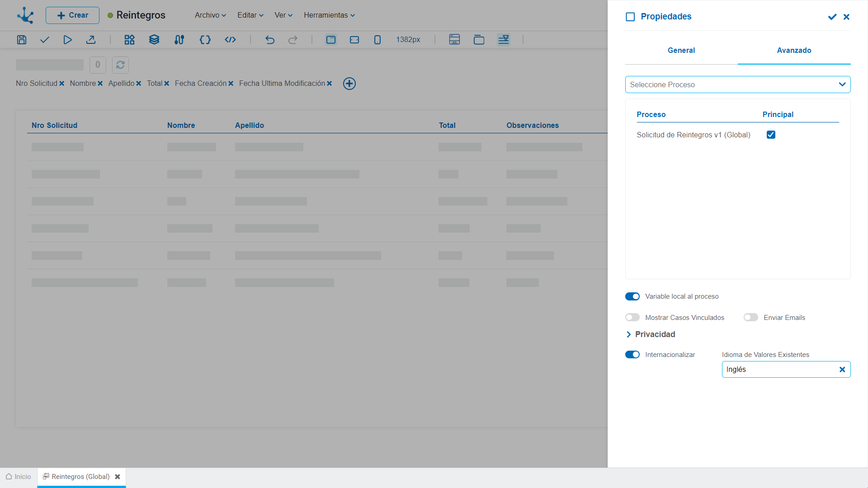The image size is (868, 488).
Task: Remove Fecha Ultima Modificación filter tag
Action: point(330,84)
